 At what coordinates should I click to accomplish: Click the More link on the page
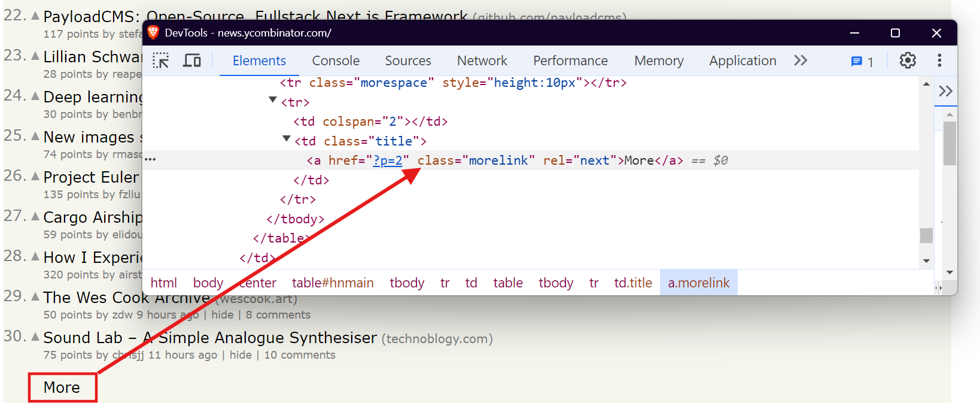[x=62, y=387]
